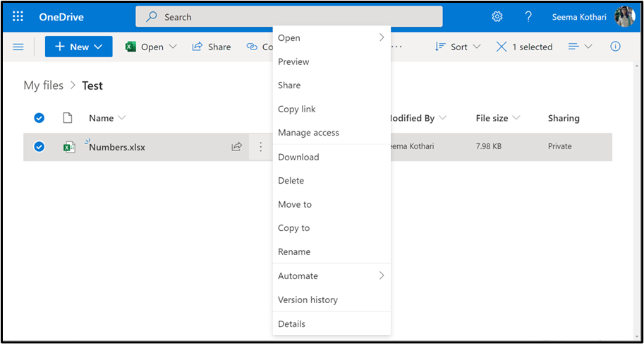Open the settings gear icon
The width and height of the screenshot is (644, 344).
point(497,16)
